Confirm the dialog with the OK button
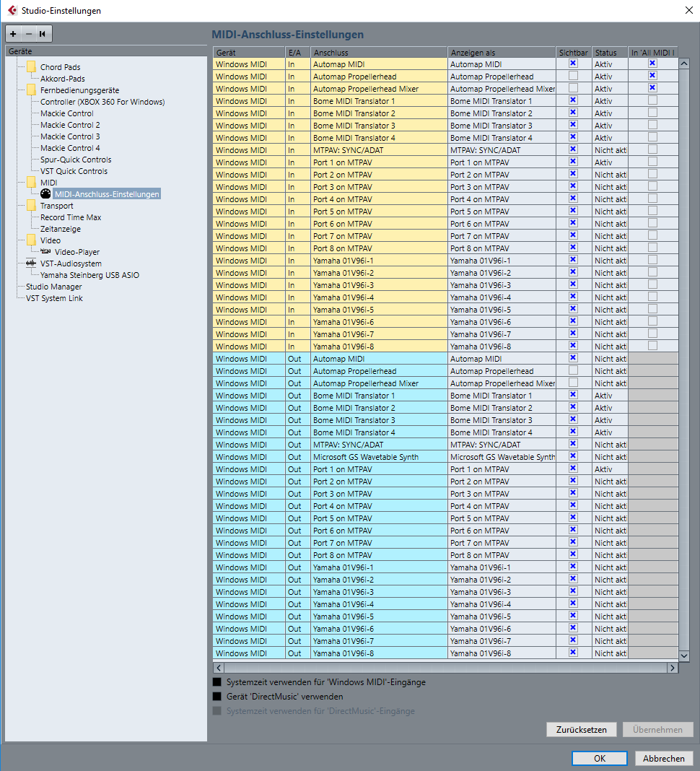This screenshot has width=700, height=771. (x=599, y=758)
